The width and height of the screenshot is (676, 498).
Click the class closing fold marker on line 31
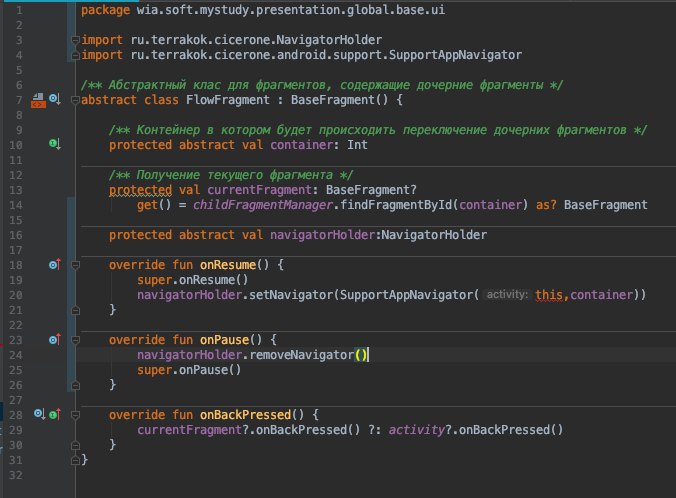pos(75,460)
